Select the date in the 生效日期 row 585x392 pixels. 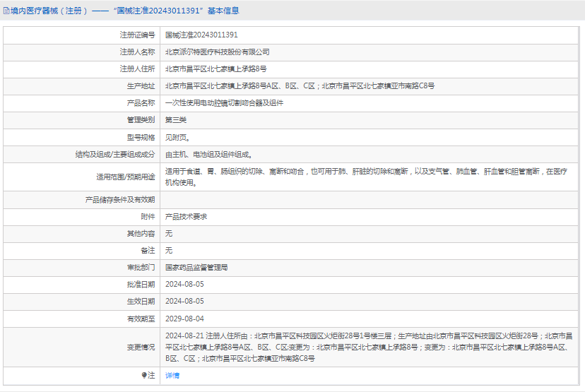pyautogui.click(x=184, y=302)
